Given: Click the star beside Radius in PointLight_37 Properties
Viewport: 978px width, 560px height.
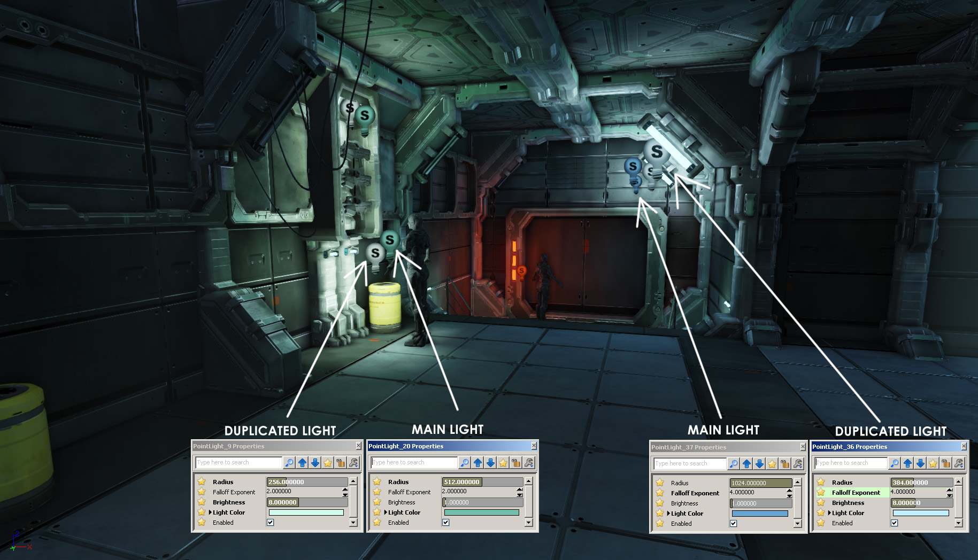Looking at the screenshot, I should point(660,483).
